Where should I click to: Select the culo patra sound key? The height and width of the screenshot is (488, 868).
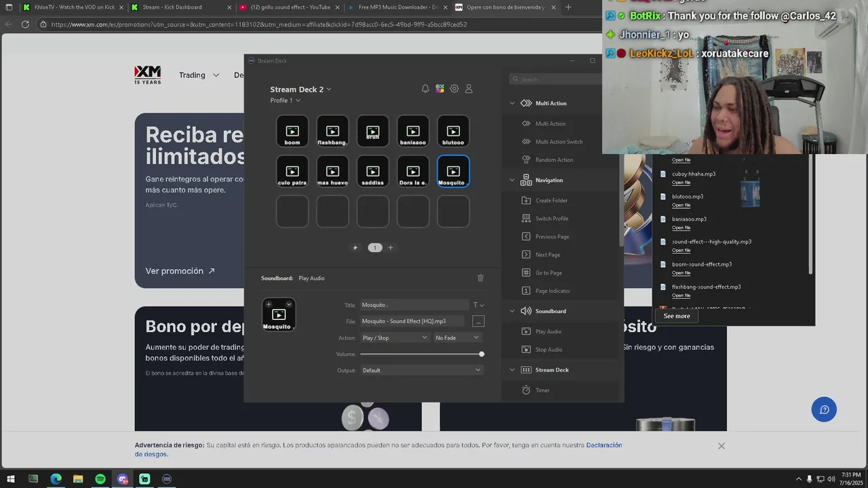click(x=292, y=171)
